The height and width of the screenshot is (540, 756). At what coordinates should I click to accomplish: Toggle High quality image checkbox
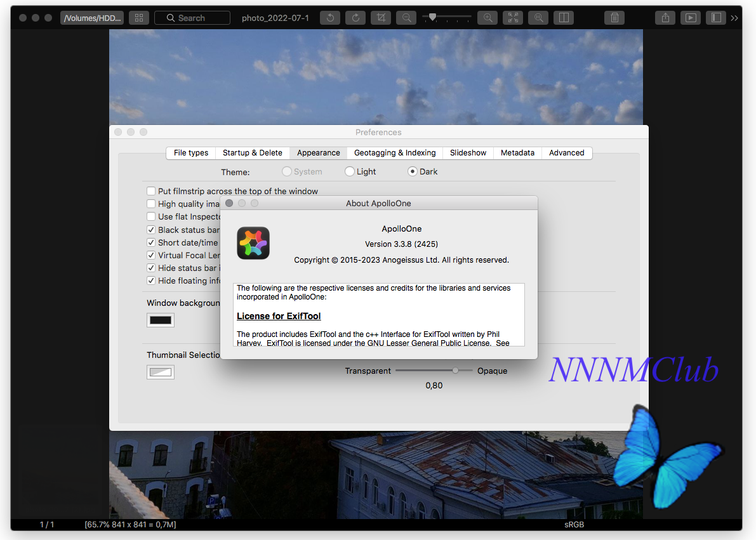[151, 204]
